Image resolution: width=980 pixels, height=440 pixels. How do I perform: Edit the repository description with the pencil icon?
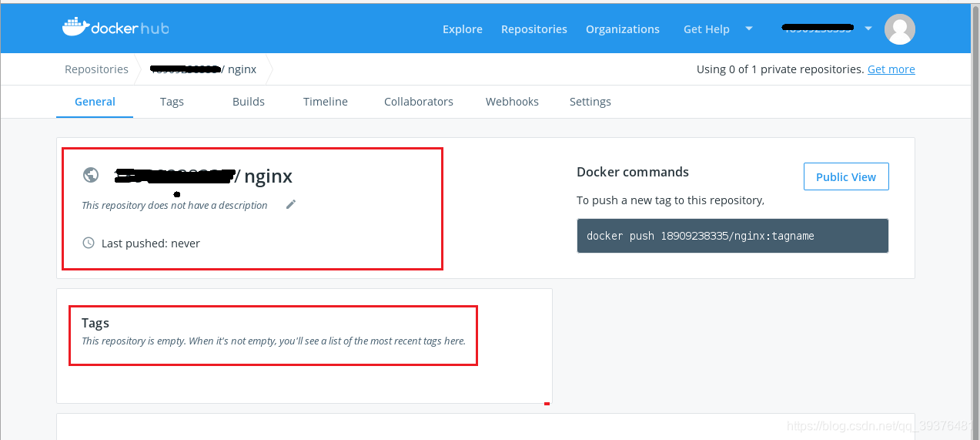click(290, 204)
